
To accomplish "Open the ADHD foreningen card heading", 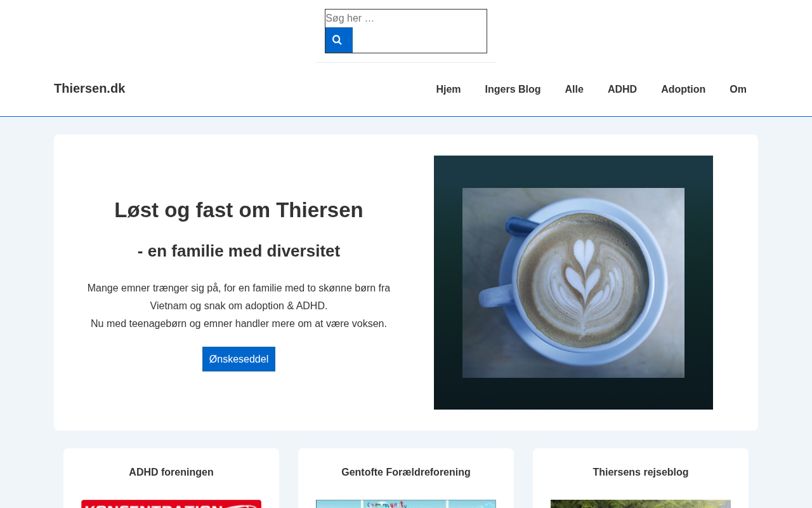I will (x=171, y=472).
